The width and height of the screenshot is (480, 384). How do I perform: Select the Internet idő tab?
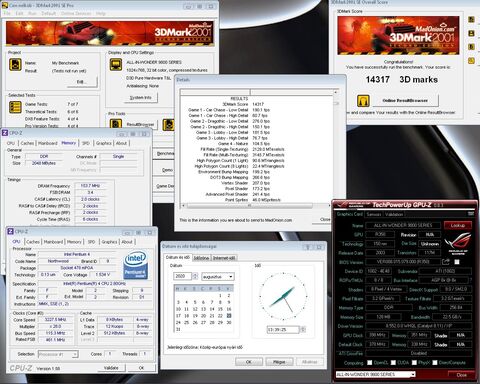point(224,258)
